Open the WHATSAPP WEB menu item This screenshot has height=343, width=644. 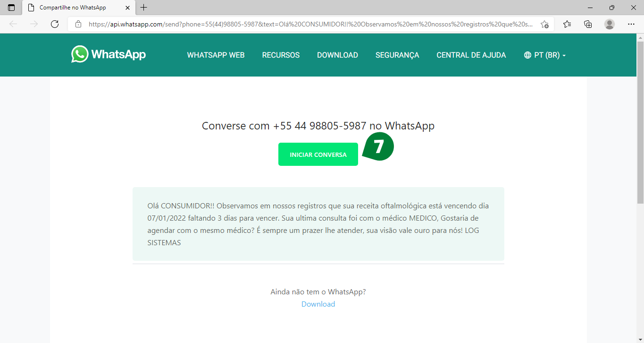pyautogui.click(x=216, y=55)
